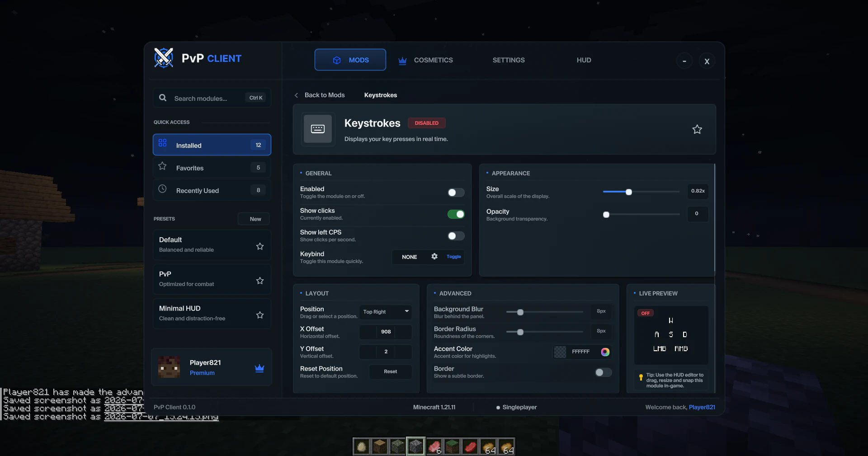Viewport: 868px width, 456px height.
Task: Click the Favorites star icon in sidebar
Action: click(162, 166)
